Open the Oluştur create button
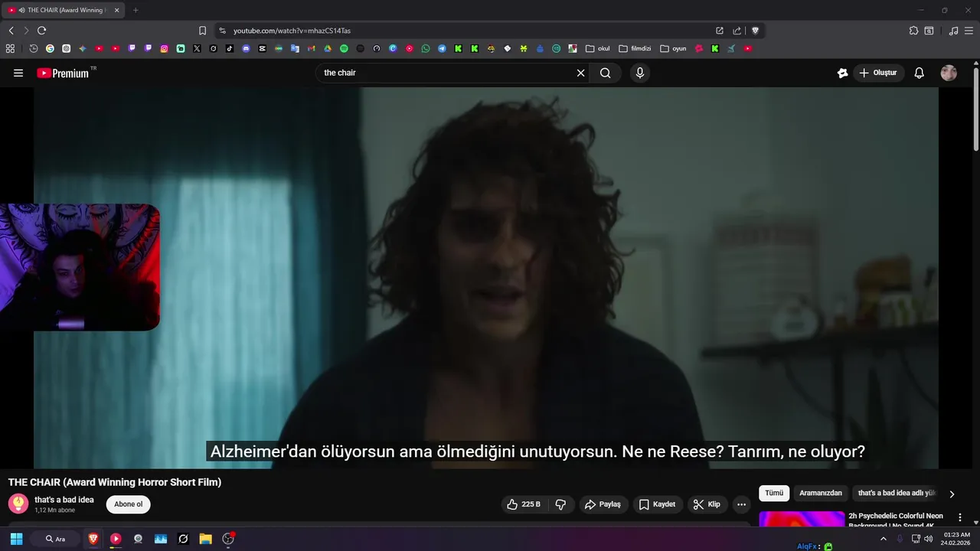The height and width of the screenshot is (551, 980). point(878,73)
